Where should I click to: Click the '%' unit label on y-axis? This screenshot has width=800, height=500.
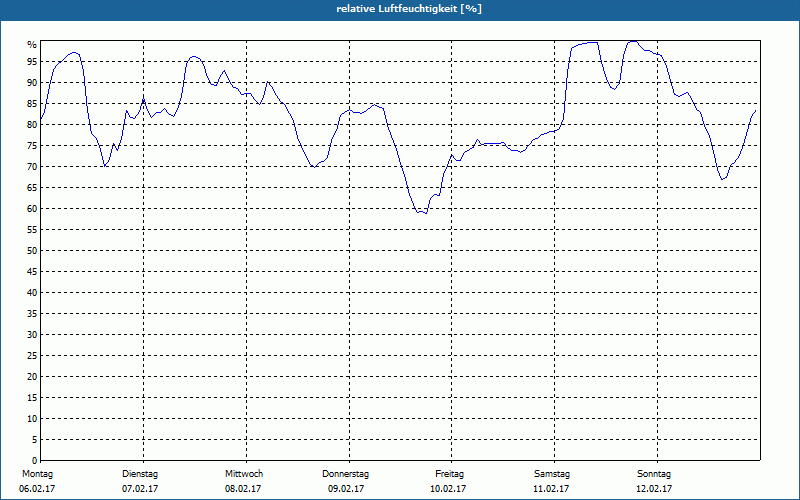tap(32, 45)
